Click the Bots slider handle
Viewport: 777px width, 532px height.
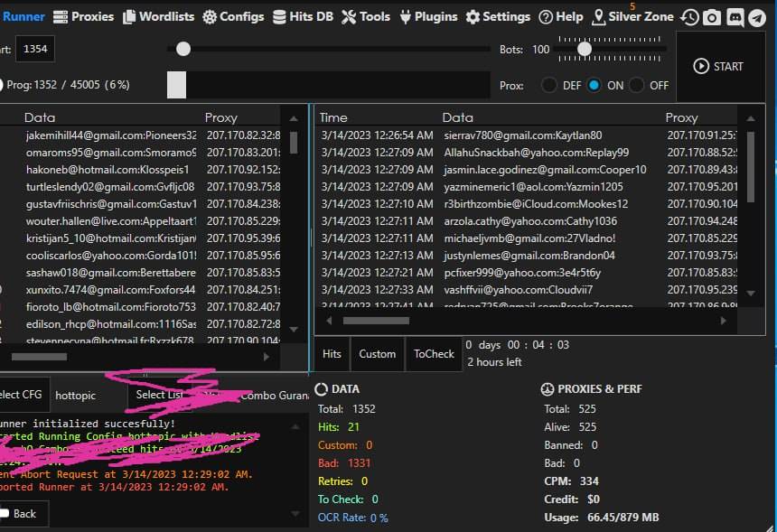tap(585, 49)
